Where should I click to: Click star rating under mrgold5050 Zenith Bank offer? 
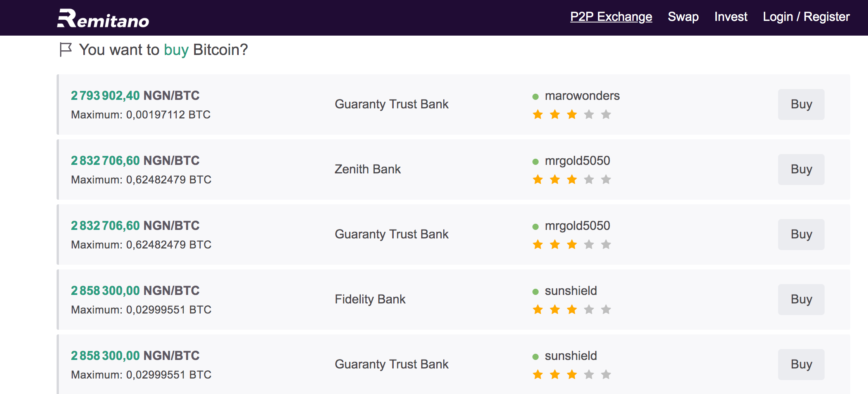(572, 180)
